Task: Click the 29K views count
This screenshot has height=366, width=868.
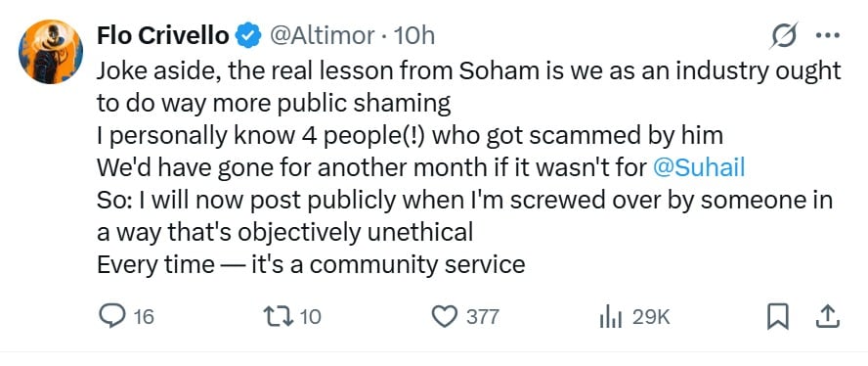Action: click(651, 317)
